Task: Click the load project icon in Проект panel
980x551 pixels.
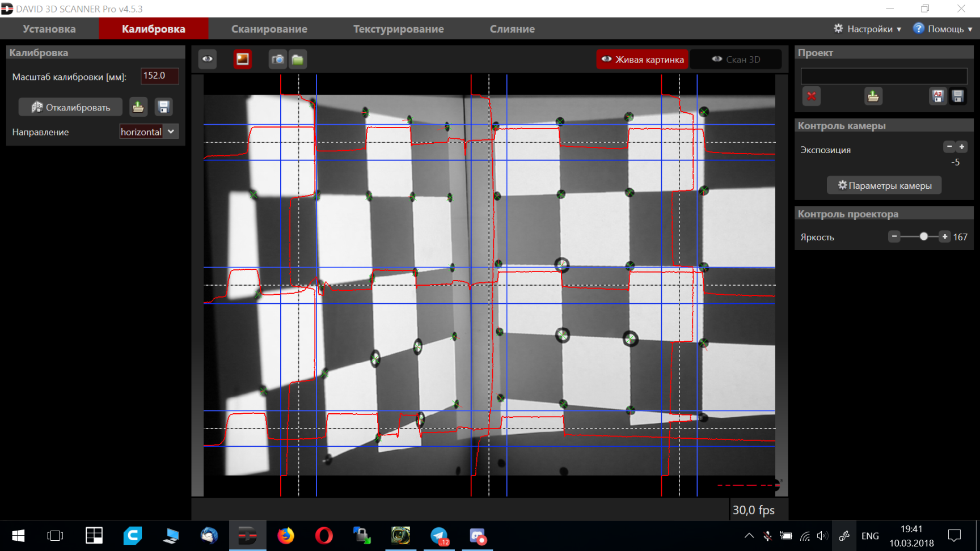Action: pos(873,96)
